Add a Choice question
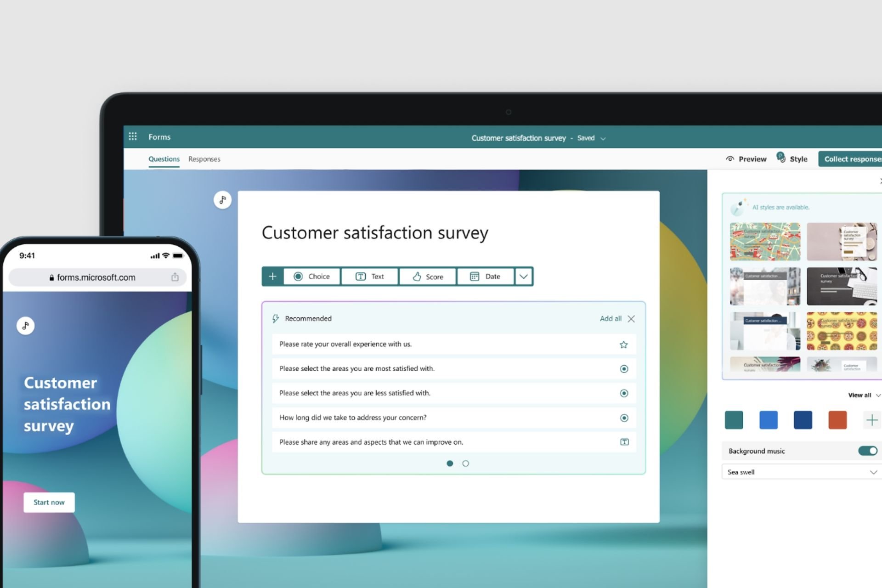 tap(312, 277)
